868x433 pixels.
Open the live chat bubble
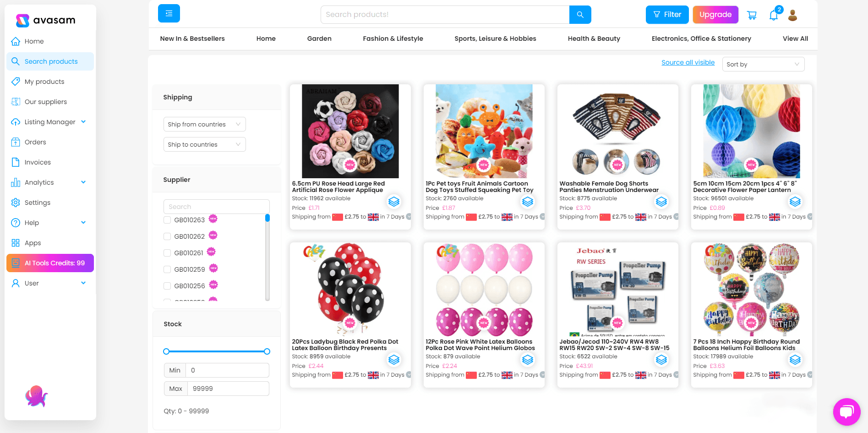tap(846, 411)
